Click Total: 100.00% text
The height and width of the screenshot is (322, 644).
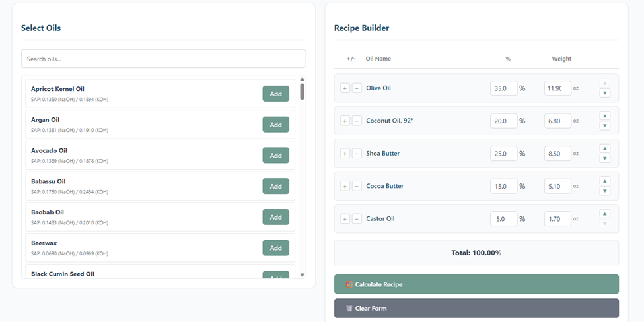coord(476,253)
